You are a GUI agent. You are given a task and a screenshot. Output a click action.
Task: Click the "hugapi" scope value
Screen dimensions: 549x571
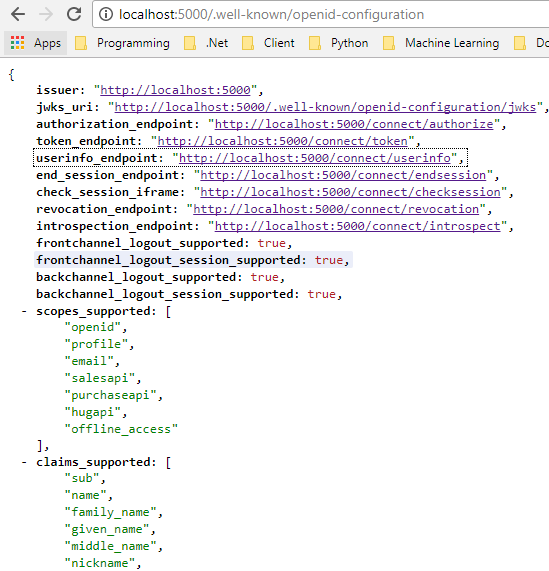(92, 412)
